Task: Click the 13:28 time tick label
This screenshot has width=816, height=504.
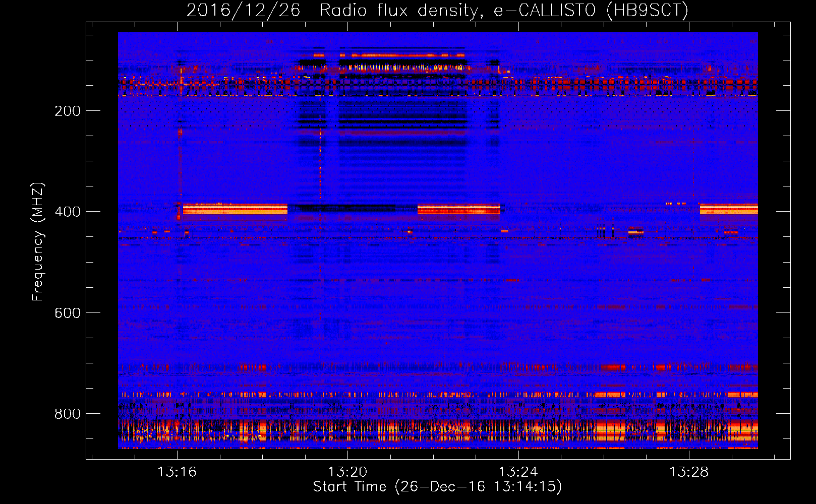Action: pyautogui.click(x=688, y=472)
